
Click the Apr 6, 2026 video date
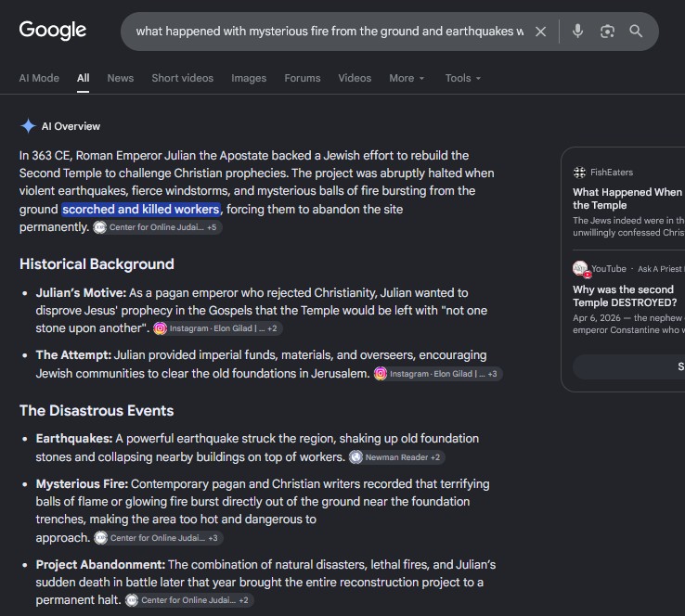pyautogui.click(x=597, y=318)
